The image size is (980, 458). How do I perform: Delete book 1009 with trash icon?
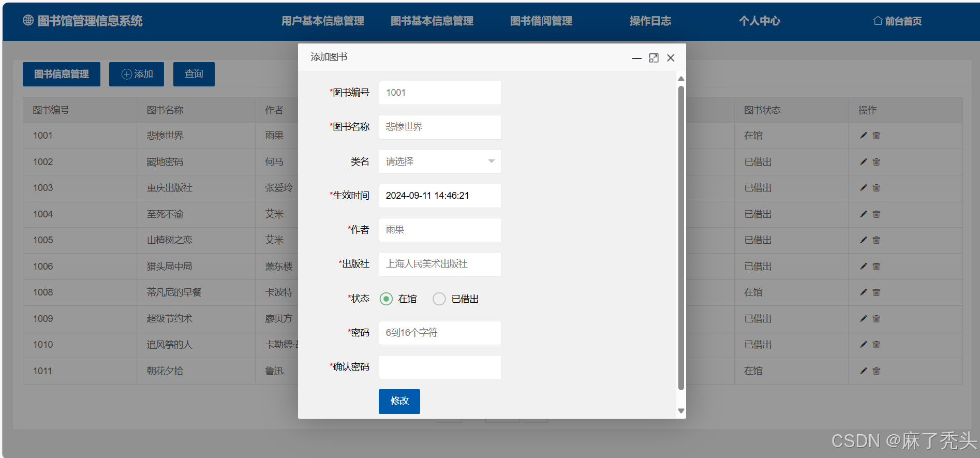[876, 319]
